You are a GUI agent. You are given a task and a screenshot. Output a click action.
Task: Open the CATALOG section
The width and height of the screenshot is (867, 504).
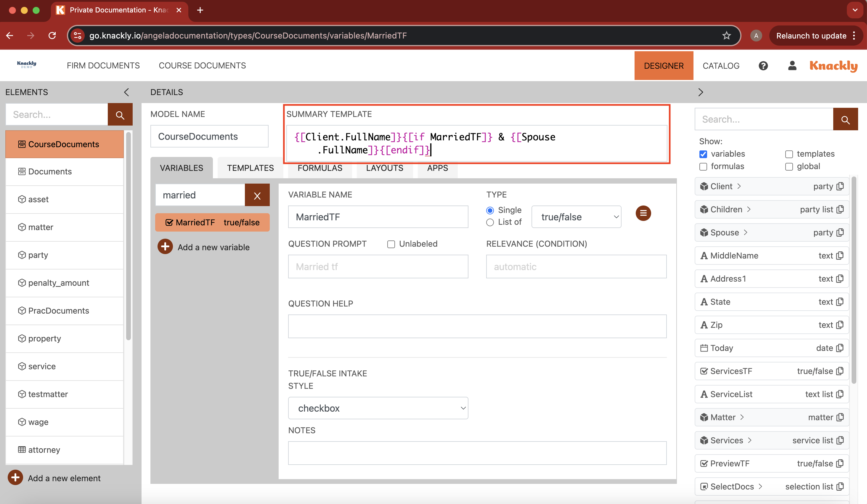click(721, 66)
